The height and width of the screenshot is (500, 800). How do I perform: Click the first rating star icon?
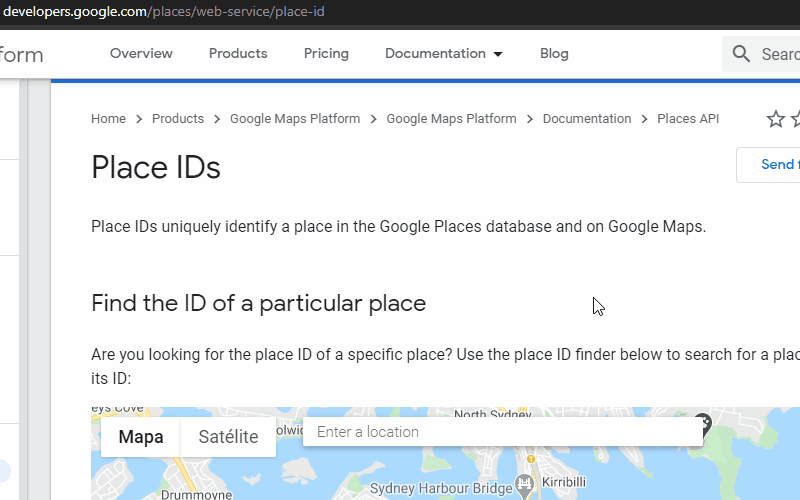click(776, 119)
